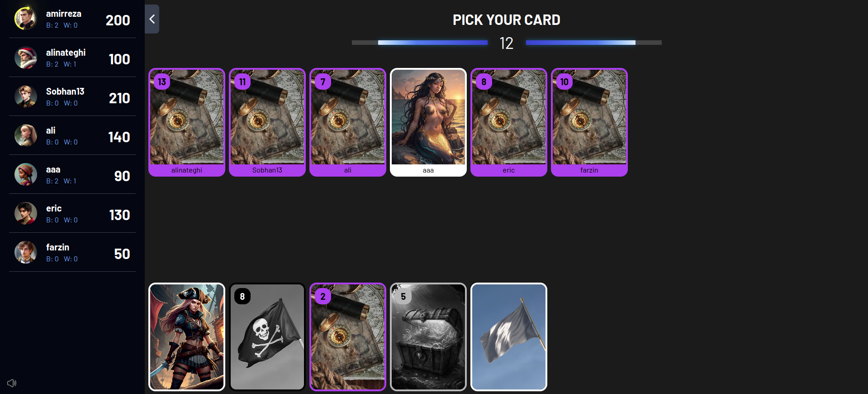The width and height of the screenshot is (868, 394).
Task: Click the countdown timer progress bar
Action: pyautogui.click(x=507, y=43)
